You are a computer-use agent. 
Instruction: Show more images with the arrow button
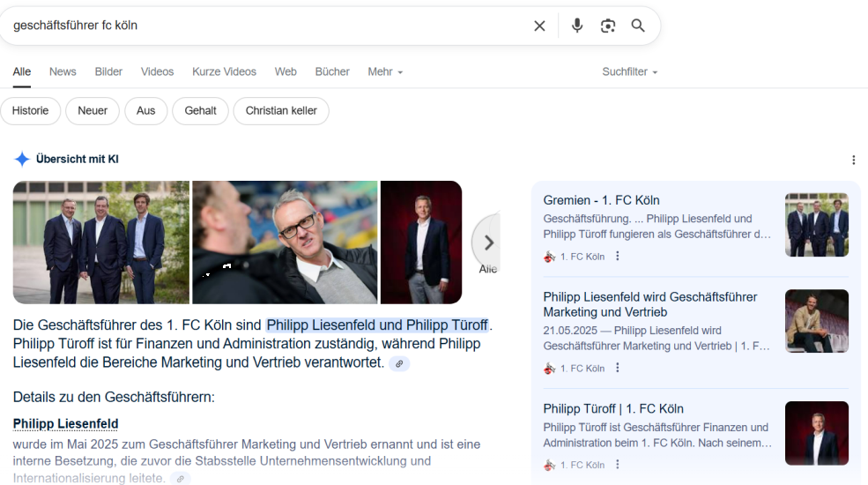coord(488,242)
